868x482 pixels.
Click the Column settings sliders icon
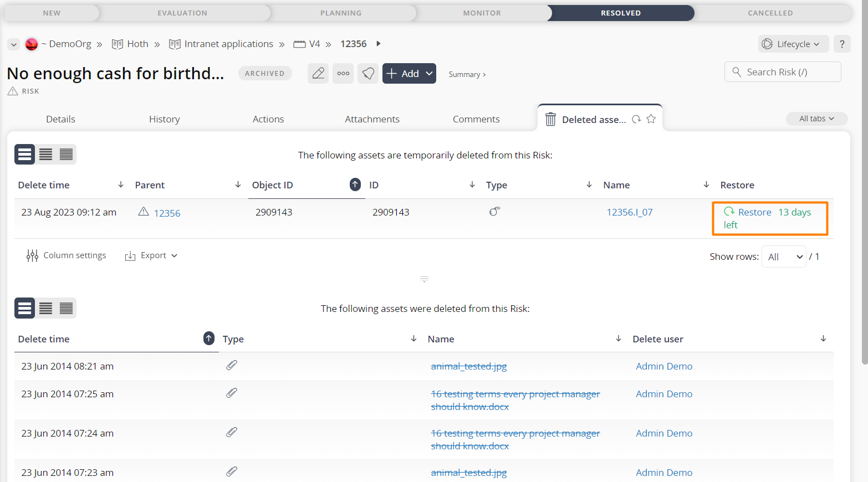coord(32,255)
